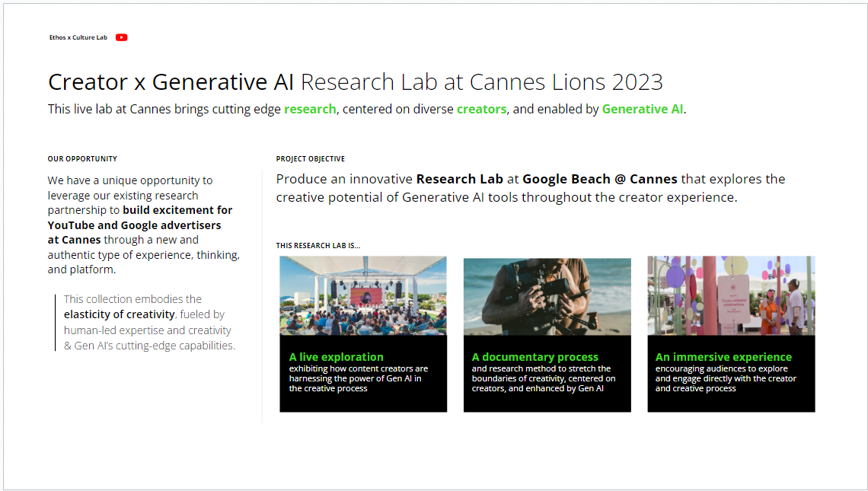Image resolution: width=868 pixels, height=491 pixels.
Task: Click the 'A live exploration' green heading
Action: [336, 357]
